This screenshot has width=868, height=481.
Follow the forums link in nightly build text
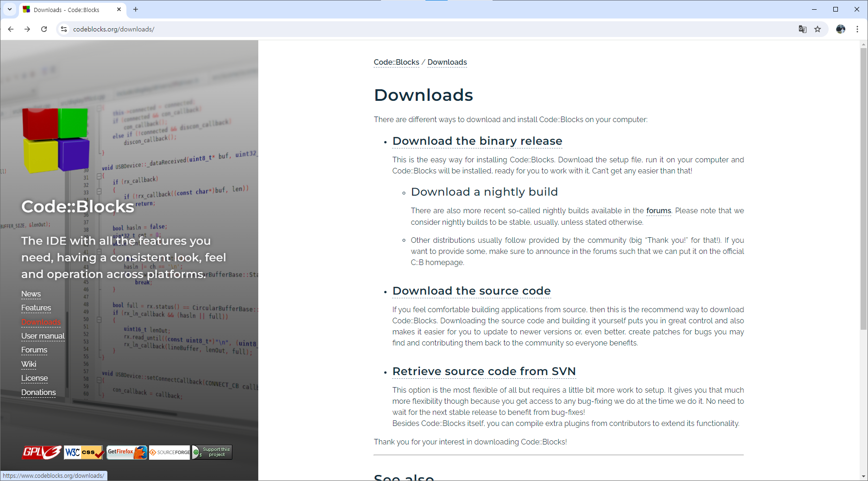tap(659, 211)
